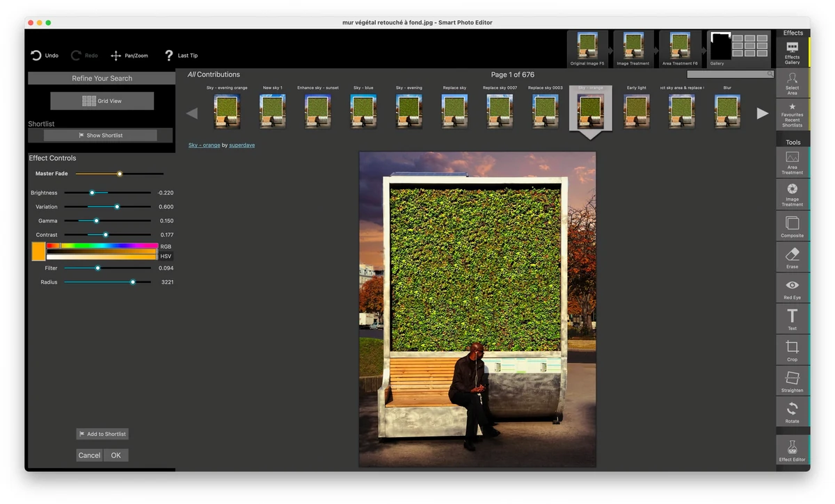Open the Sky - orange effect link
Screen dimensions: 835x504
[204, 145]
